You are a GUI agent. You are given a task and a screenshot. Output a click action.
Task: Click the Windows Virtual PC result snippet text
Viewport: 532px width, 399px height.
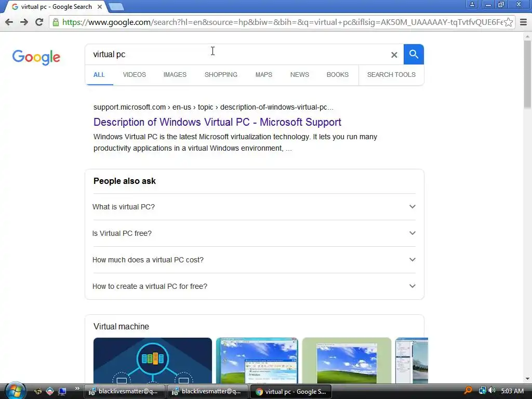tap(235, 142)
